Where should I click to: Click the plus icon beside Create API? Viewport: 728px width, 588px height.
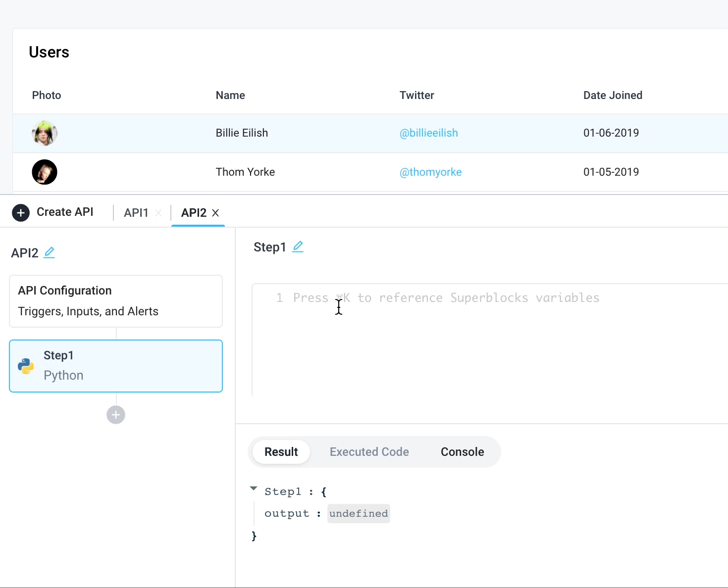pyautogui.click(x=21, y=213)
